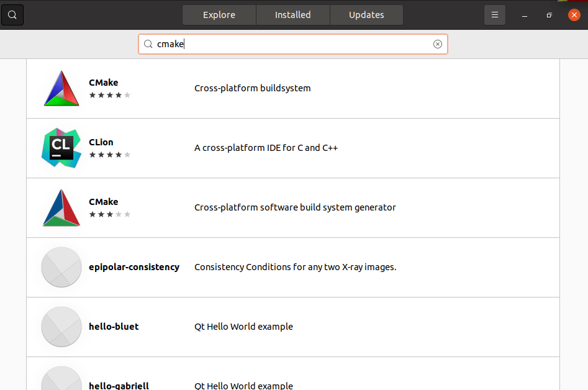Open the Updates tab

click(x=366, y=15)
